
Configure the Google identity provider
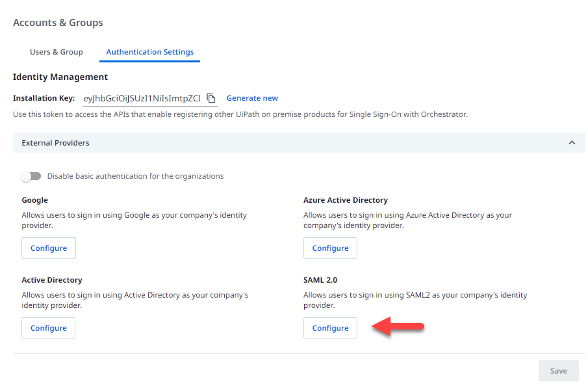(x=49, y=248)
